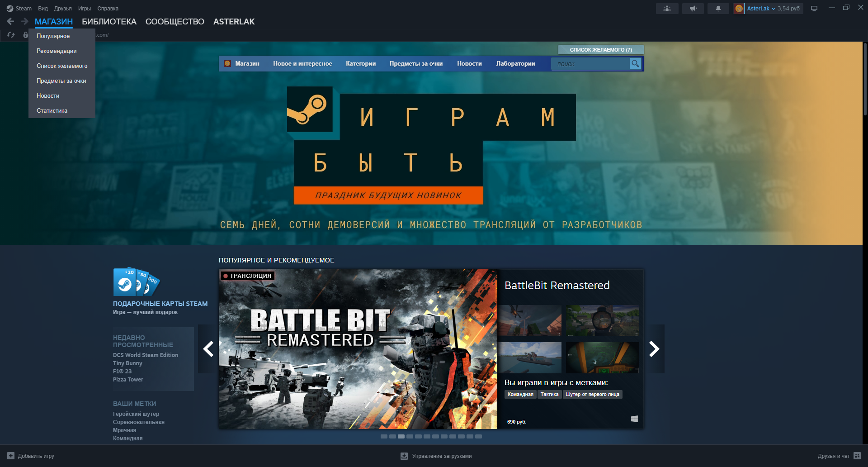Open Предметы за очки in the store bar
The width and height of the screenshot is (868, 467).
click(x=416, y=64)
